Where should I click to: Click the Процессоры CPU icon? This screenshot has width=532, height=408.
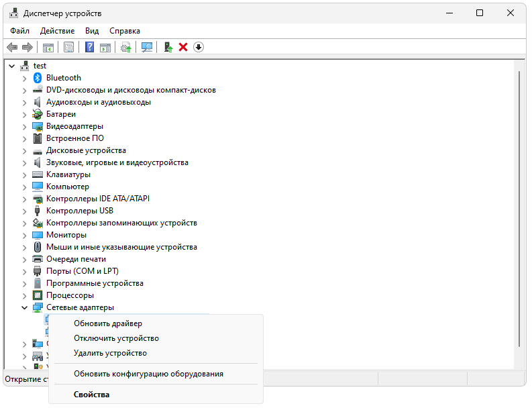pyautogui.click(x=38, y=295)
